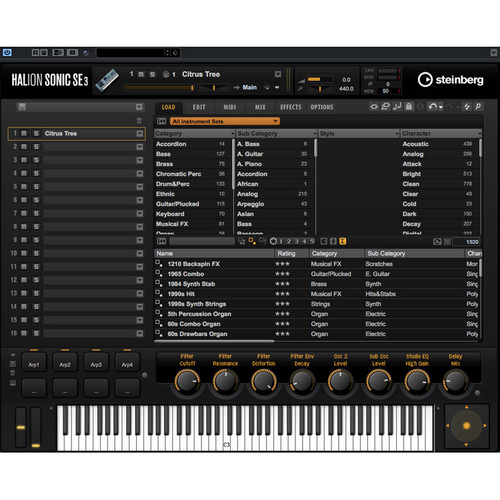This screenshot has width=500, height=500.
Task: Mute the Citrus Tree slot in header
Action: click(x=141, y=74)
